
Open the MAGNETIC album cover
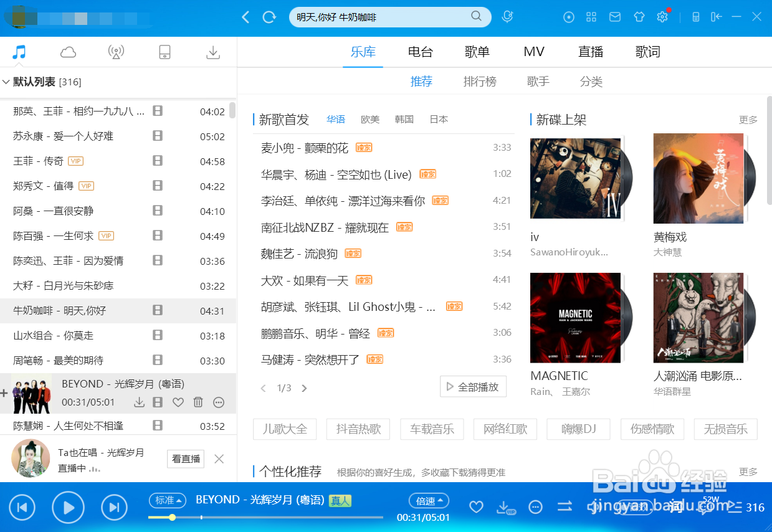(575, 318)
